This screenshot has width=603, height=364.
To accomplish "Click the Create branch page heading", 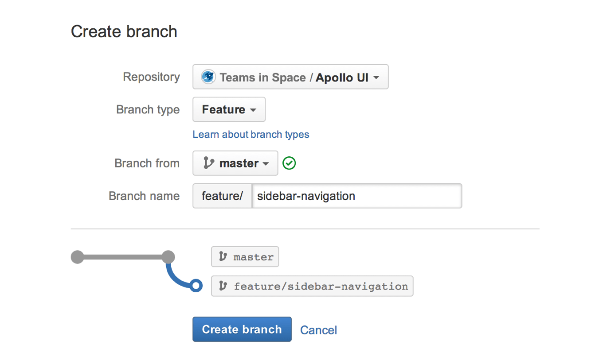I will [x=124, y=31].
